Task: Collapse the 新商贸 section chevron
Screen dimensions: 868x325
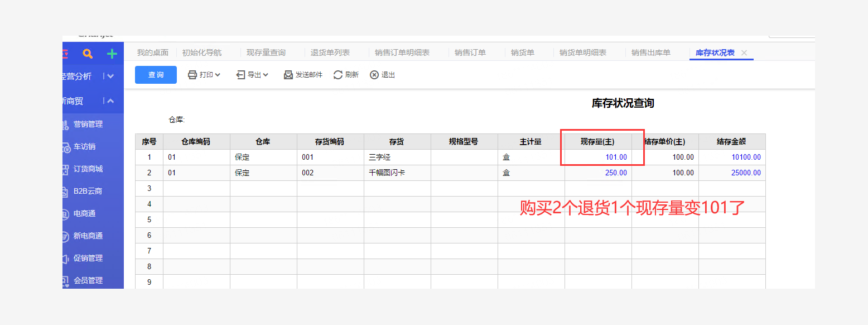Action: 110,101
